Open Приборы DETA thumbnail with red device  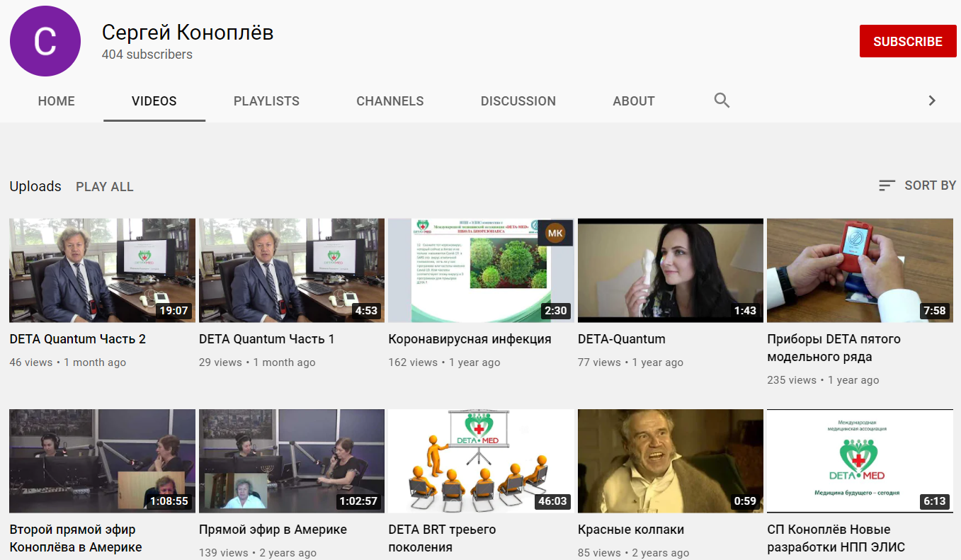(860, 270)
